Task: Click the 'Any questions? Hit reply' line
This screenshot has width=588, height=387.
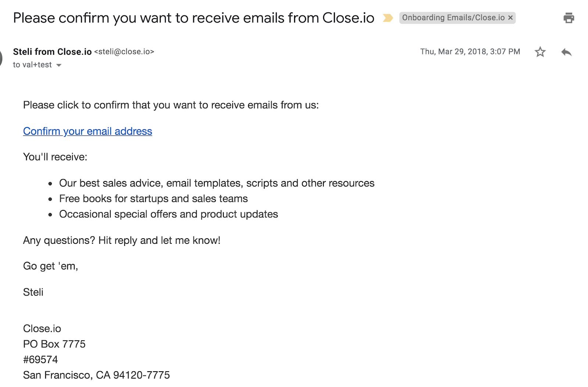Action: click(x=122, y=240)
